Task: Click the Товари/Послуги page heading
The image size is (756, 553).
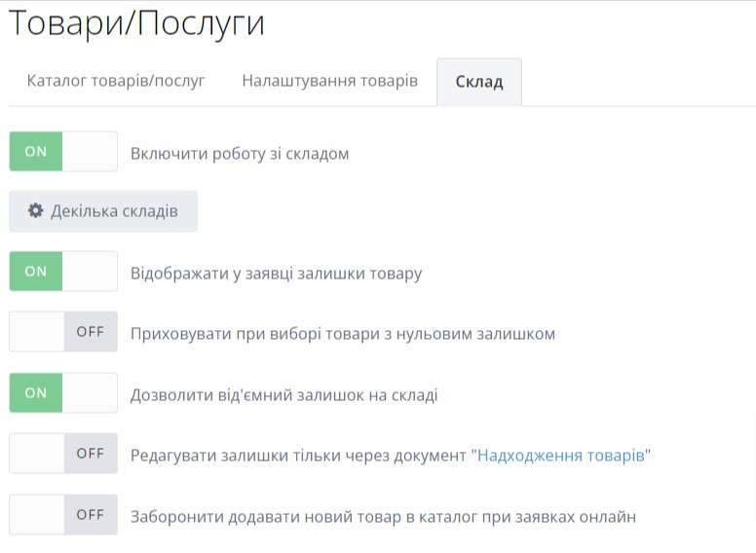Action: pos(136,23)
